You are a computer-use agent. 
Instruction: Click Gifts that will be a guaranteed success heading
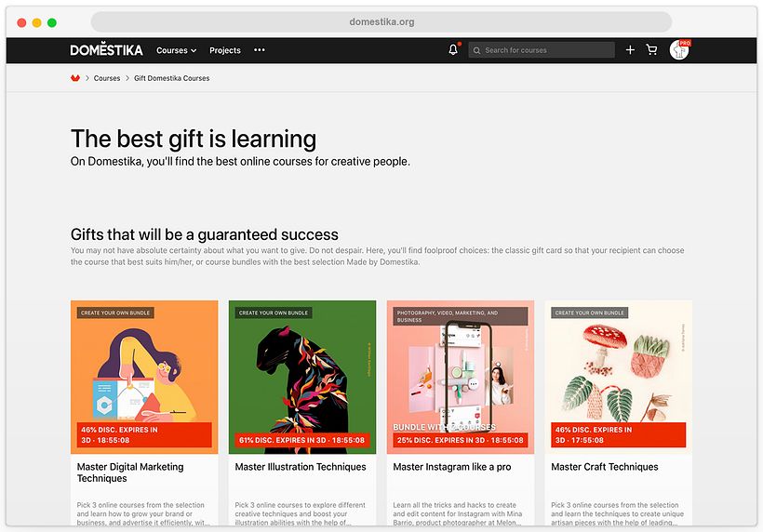point(205,234)
